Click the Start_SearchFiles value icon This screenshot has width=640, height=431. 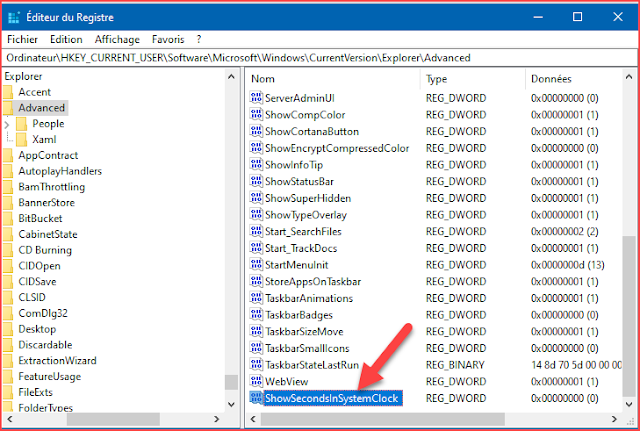pyautogui.click(x=256, y=231)
